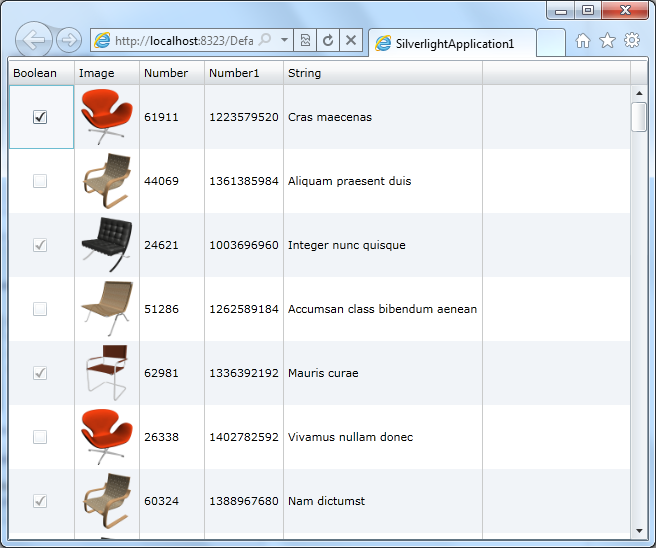Screen dimensions: 656x548
Task: Toggle checkbox in Integer nunc quisque row
Action: (40, 245)
